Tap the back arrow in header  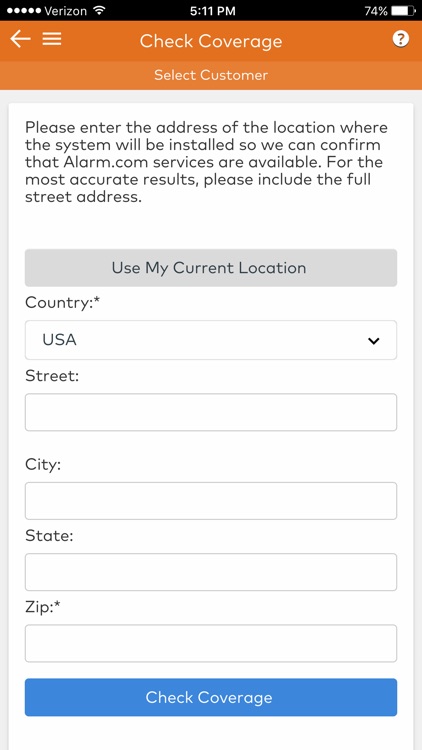tap(20, 40)
